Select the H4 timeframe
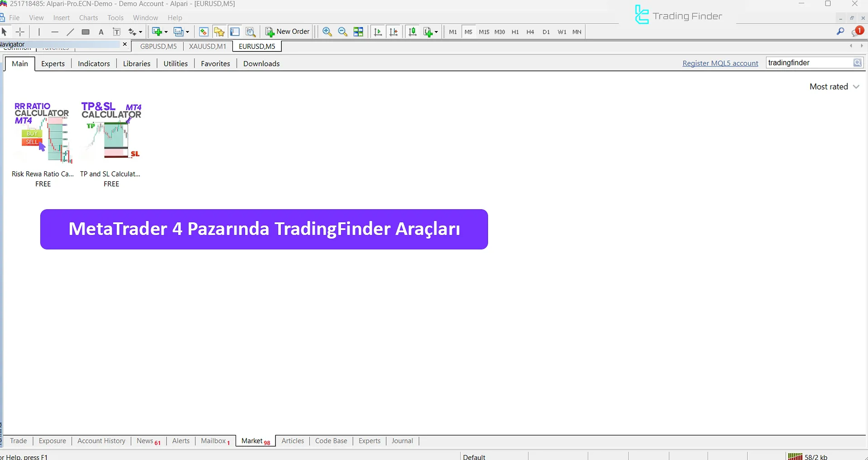 531,32
